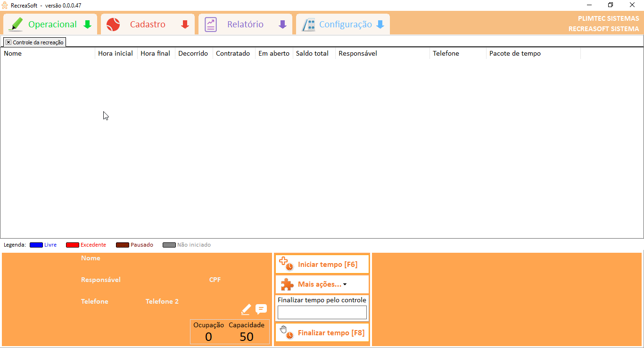Viewport: 644px width, 348px height.
Task: Click the Em aberto column header
Action: (x=274, y=53)
